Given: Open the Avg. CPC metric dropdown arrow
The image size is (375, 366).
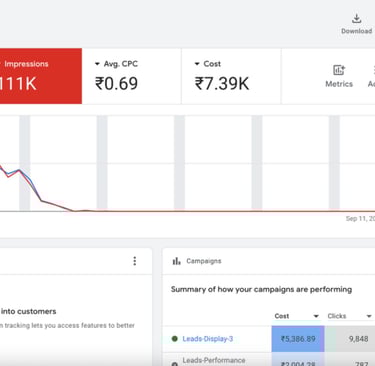Looking at the screenshot, I should coord(97,64).
